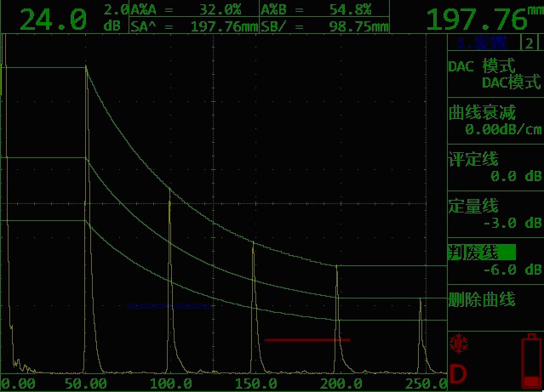Click the A%A 32.0% amplitude readout
The image size is (544, 392).
[x=193, y=9]
